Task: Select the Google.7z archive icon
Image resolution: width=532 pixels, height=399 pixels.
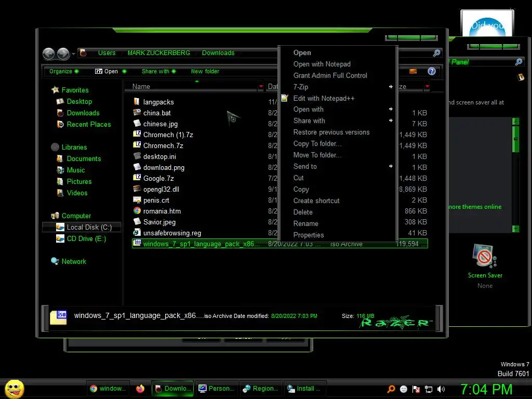Action: point(137,178)
